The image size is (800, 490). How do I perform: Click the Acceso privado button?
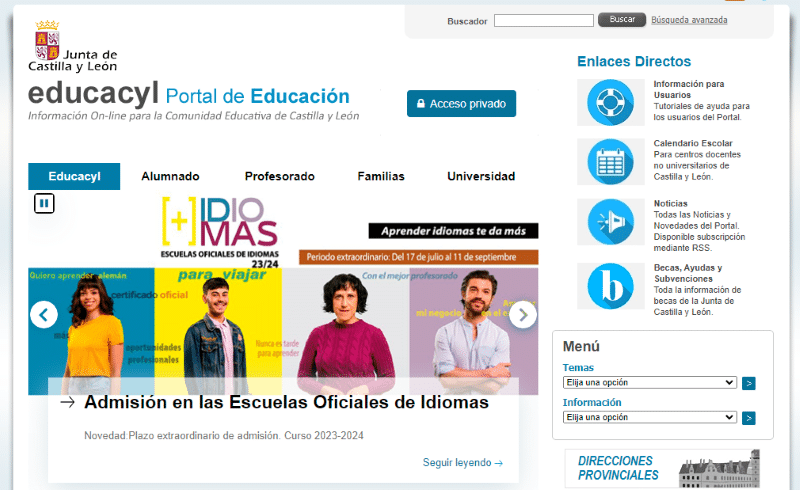coord(461,104)
